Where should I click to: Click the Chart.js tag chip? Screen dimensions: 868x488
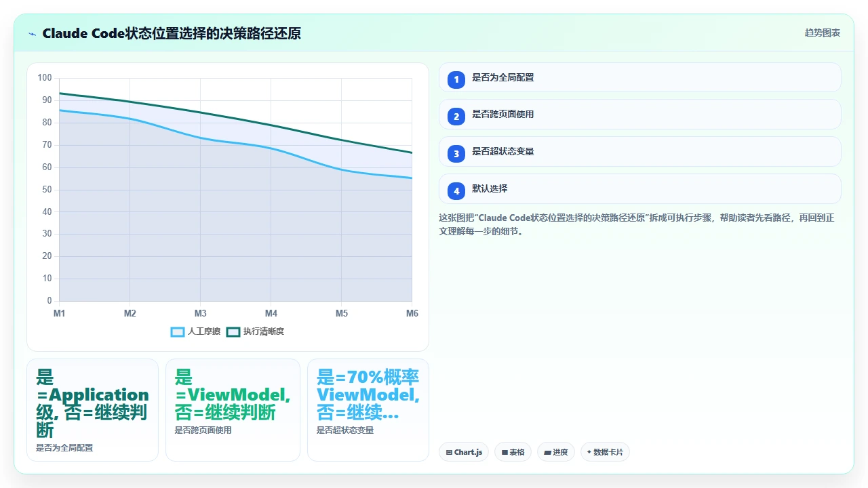tap(464, 452)
